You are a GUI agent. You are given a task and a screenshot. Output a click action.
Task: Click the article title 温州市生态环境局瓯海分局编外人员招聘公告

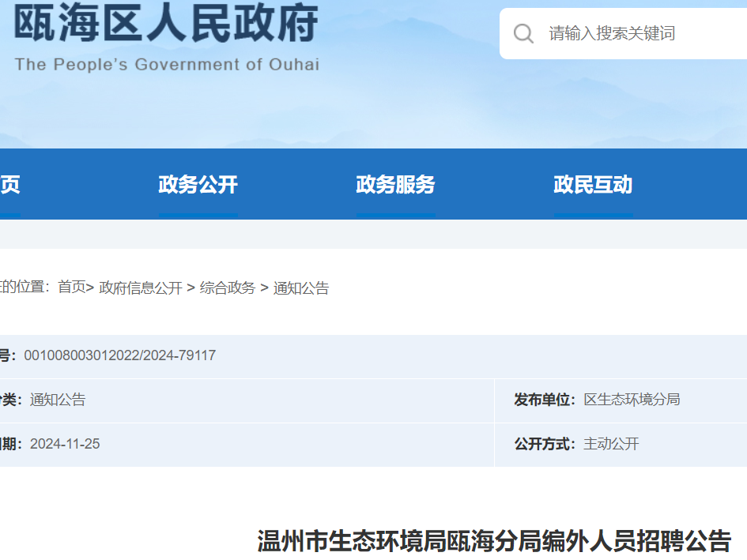pyautogui.click(x=494, y=541)
